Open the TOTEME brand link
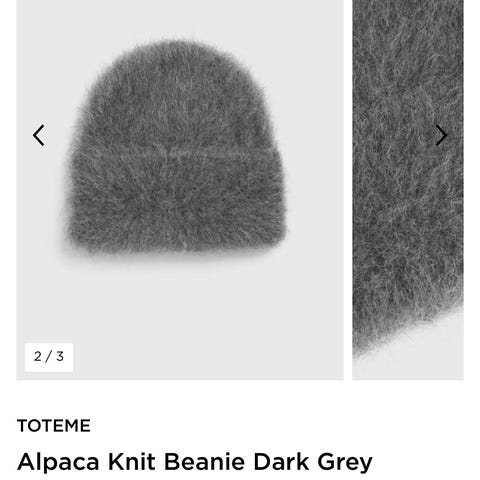 pyautogui.click(x=54, y=426)
